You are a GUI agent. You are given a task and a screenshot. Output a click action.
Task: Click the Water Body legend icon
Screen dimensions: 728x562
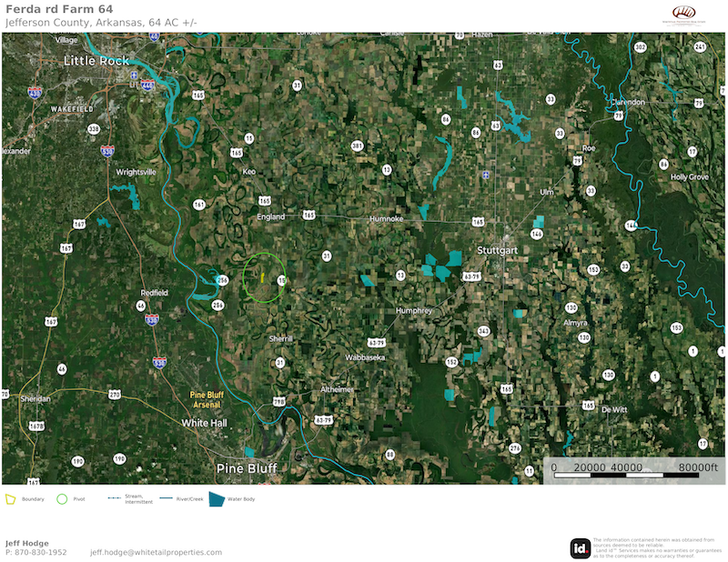217,499
